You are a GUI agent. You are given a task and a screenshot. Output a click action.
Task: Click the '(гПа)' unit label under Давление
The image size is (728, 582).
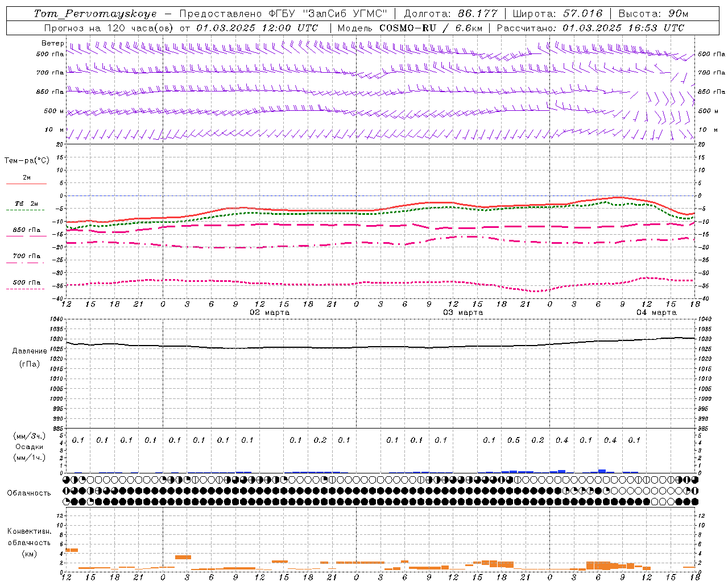(x=30, y=364)
